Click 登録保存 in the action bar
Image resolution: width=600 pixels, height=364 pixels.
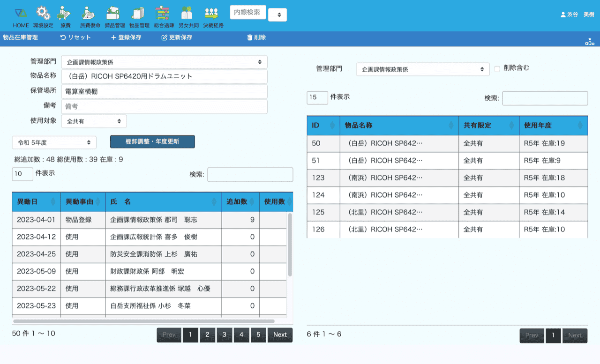pos(126,37)
